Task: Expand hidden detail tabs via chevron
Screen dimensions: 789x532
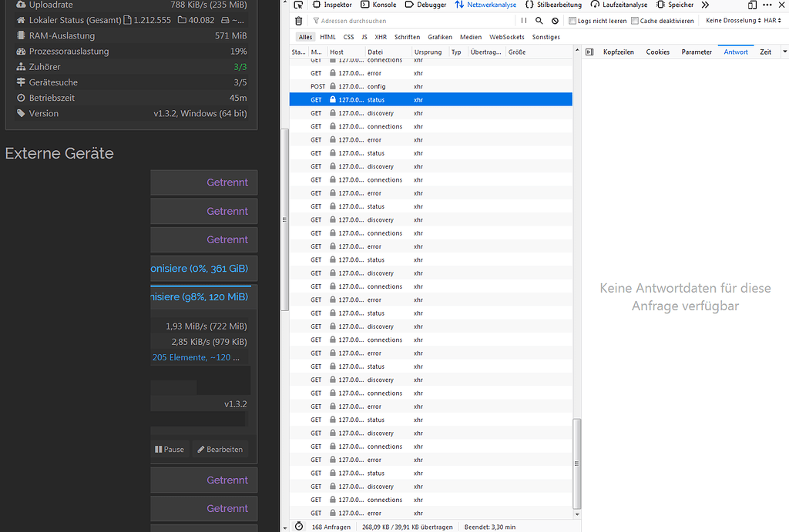Action: click(x=784, y=52)
